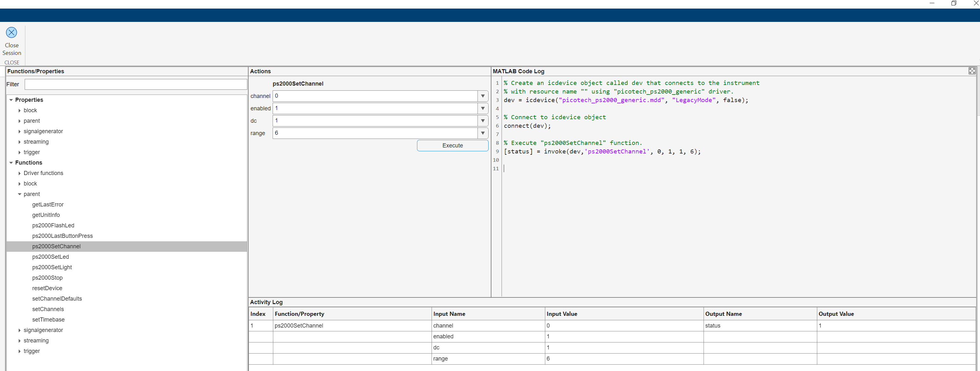The height and width of the screenshot is (371, 980).
Task: Collapse the Properties tree node
Action: 11,100
